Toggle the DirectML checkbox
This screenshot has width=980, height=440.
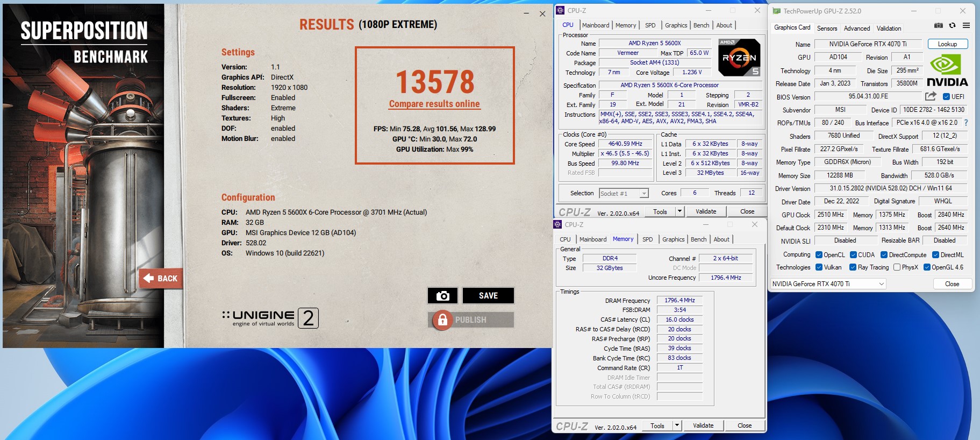935,255
